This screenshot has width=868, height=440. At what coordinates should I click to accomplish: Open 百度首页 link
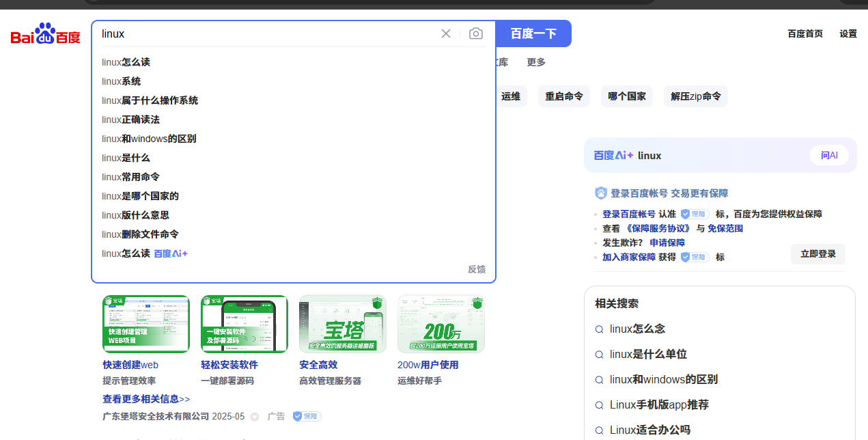pos(805,33)
